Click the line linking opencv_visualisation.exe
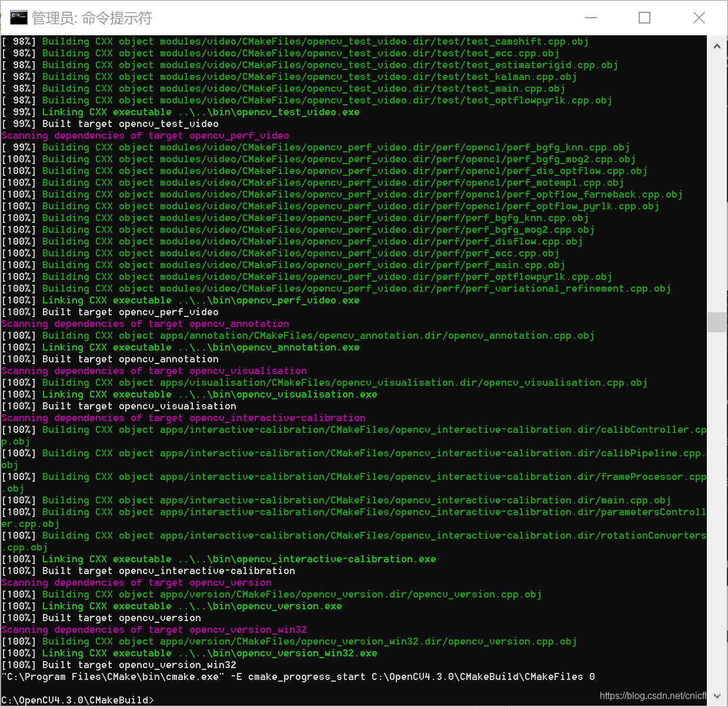This screenshot has width=728, height=707. pos(189,395)
